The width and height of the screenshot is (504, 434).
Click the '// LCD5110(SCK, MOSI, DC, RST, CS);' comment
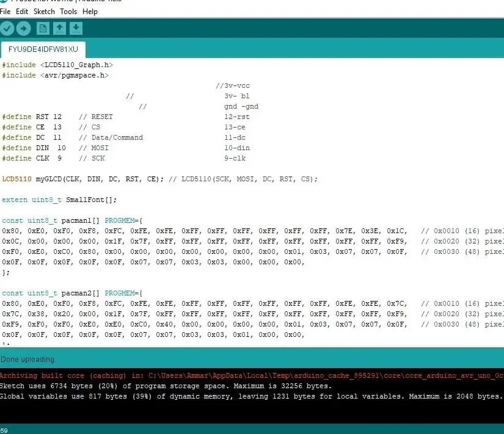click(243, 179)
